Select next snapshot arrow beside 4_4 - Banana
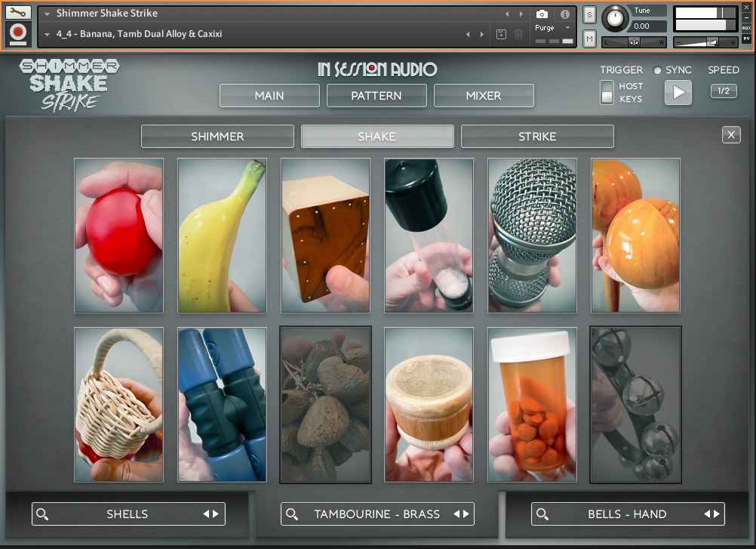 481,34
